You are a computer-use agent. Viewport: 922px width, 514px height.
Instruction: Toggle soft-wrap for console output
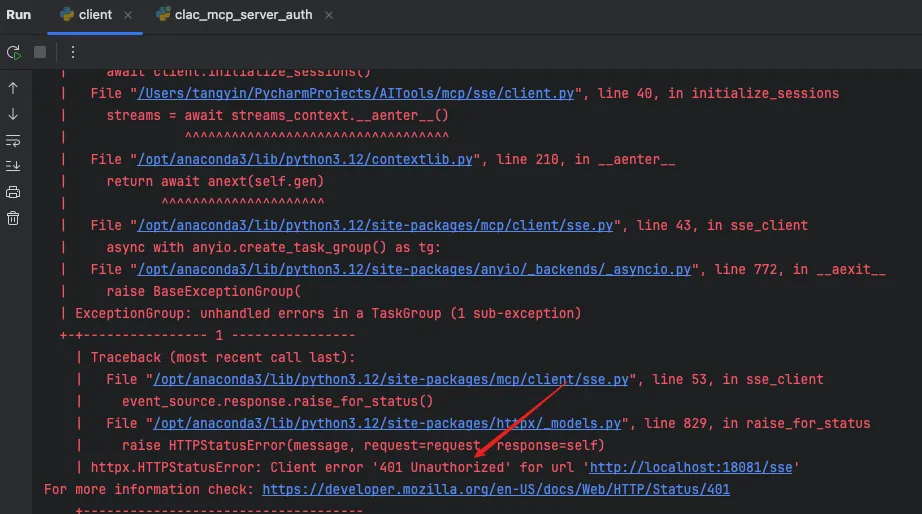point(13,140)
